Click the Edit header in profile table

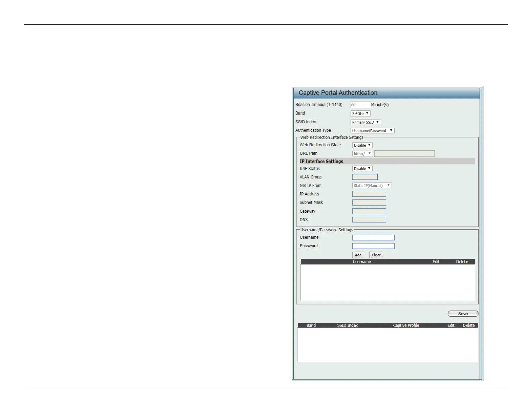(x=451, y=325)
